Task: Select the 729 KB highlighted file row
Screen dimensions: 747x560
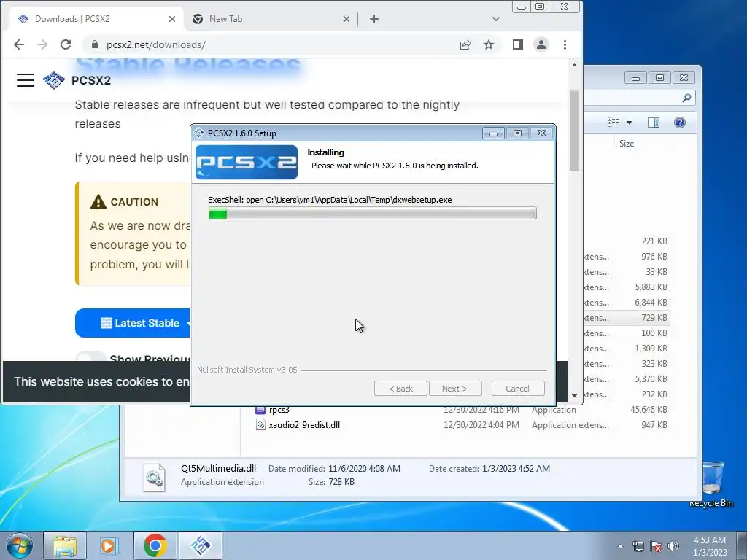Action: click(626, 318)
